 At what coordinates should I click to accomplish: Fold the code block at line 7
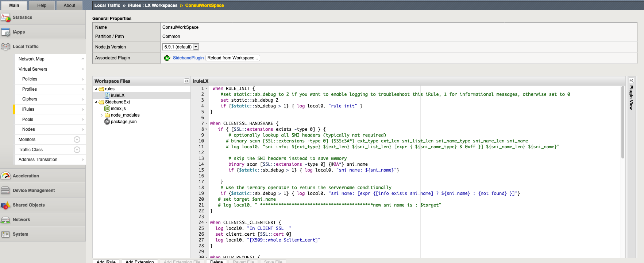point(207,123)
